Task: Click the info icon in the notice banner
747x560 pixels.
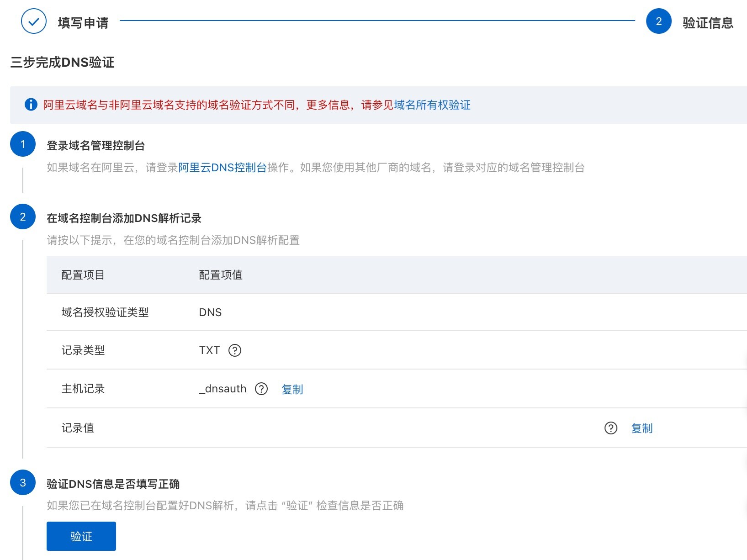Action: pos(30,105)
